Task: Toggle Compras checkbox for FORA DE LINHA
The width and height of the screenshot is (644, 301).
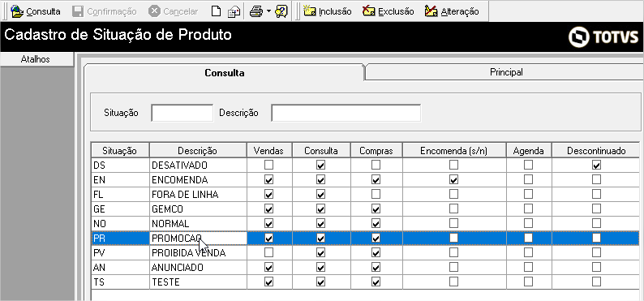Action: [x=376, y=194]
